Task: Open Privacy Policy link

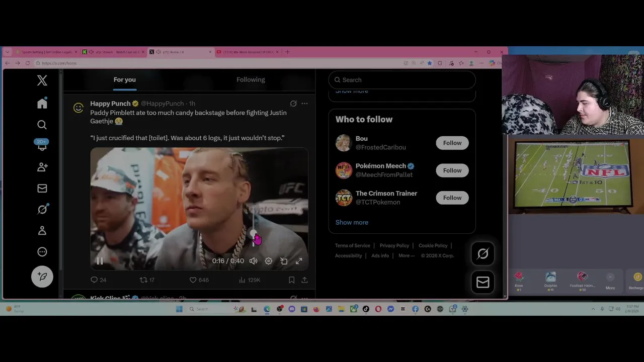Action: pyautogui.click(x=394, y=245)
